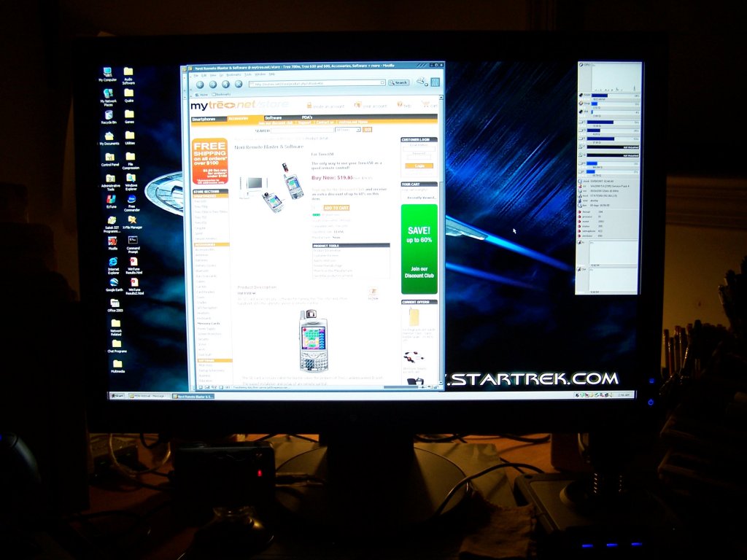Launch the Windows Explorer desktop shortcut
This screenshot has height=560, width=747.
point(131,182)
